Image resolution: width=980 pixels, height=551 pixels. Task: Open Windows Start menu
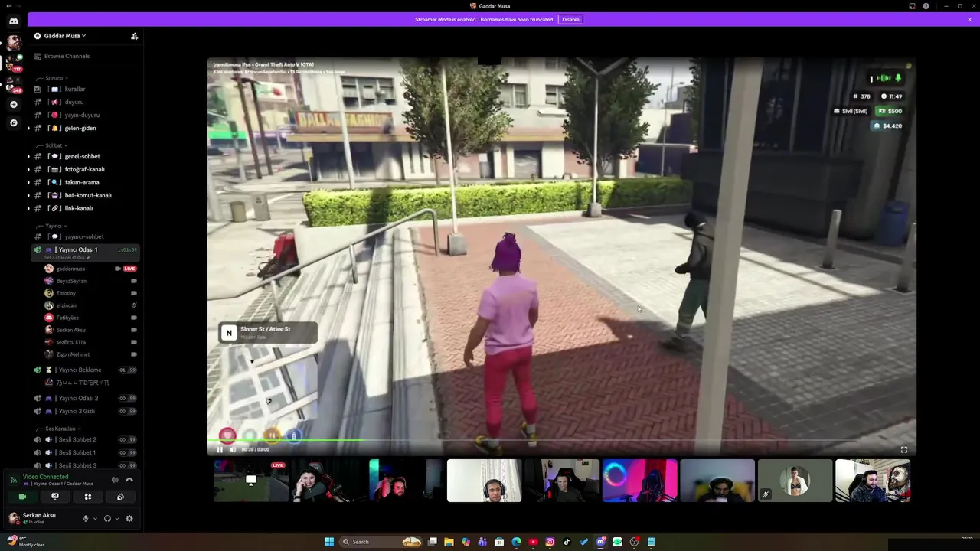click(x=329, y=542)
